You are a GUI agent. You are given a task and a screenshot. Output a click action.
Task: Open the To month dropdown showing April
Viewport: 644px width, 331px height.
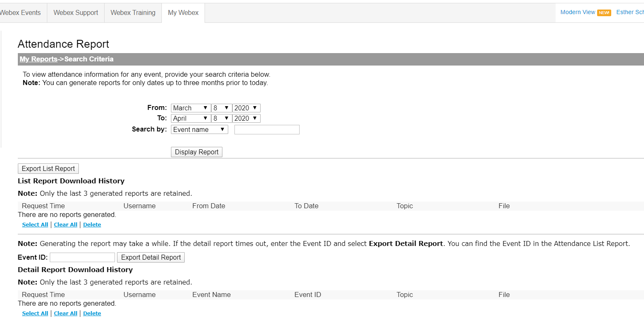pos(190,118)
